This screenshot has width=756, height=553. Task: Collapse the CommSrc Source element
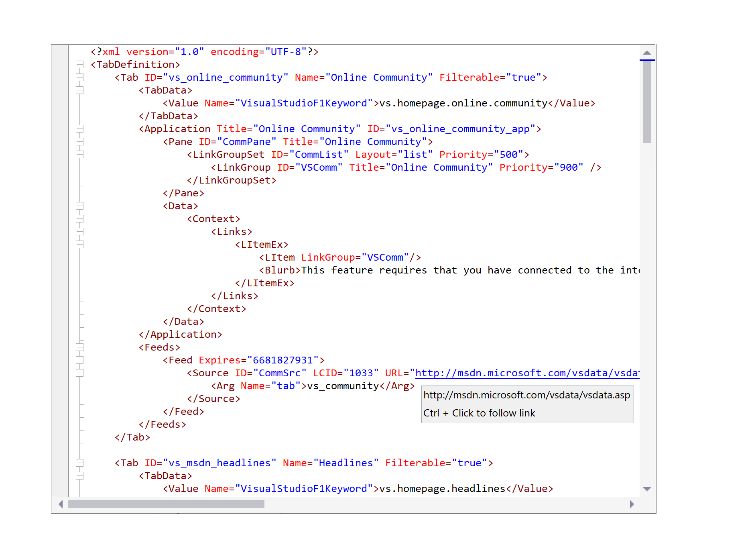click(x=80, y=373)
